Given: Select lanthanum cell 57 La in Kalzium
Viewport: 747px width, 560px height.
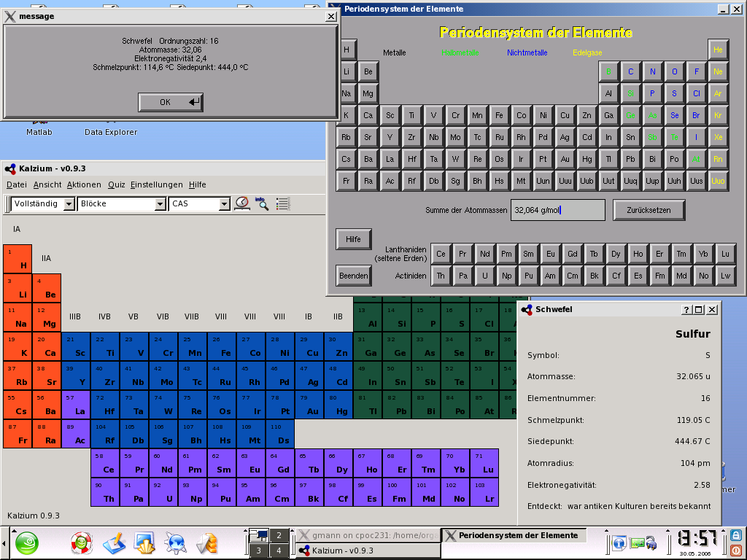Looking at the screenshot, I should (76, 405).
